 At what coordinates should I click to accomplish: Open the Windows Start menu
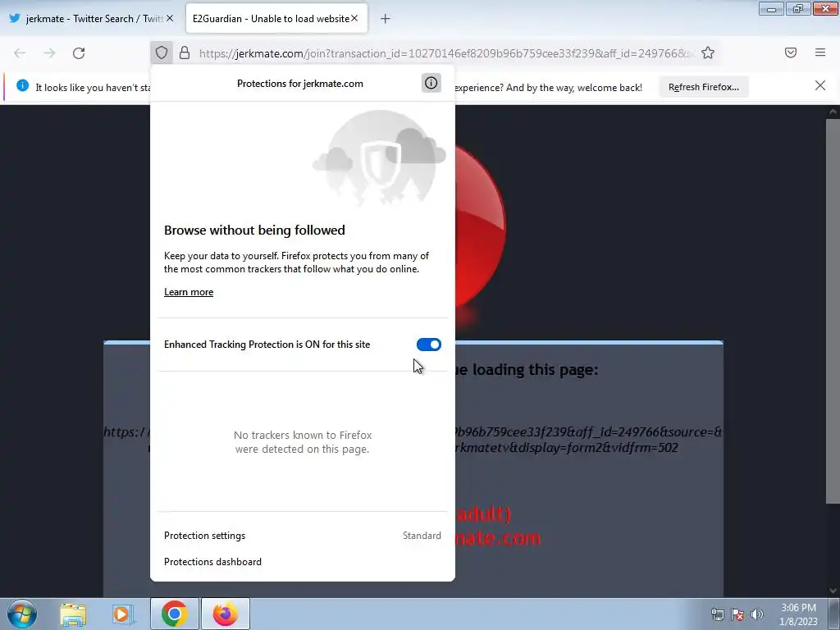22,614
